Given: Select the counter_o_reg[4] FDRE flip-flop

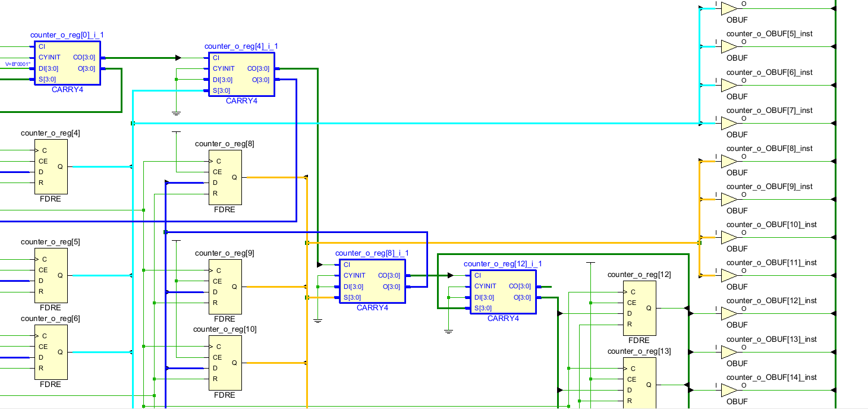Looking at the screenshot, I should (x=51, y=166).
